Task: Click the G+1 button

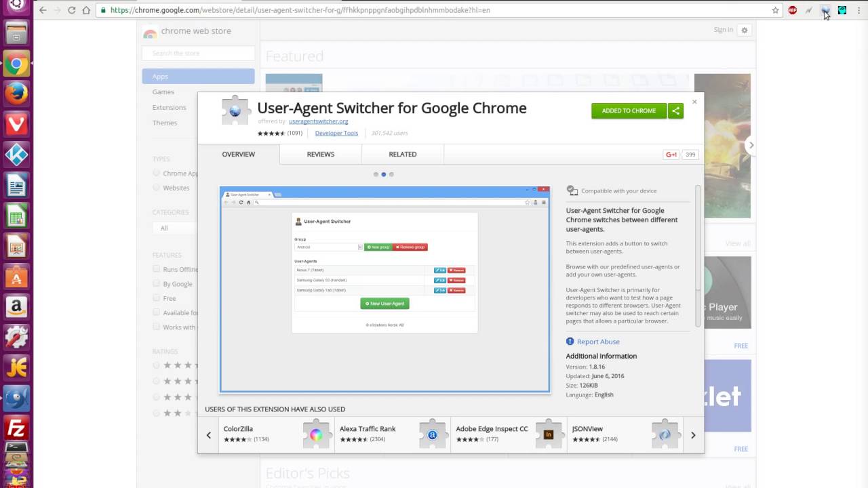Action: coord(671,155)
